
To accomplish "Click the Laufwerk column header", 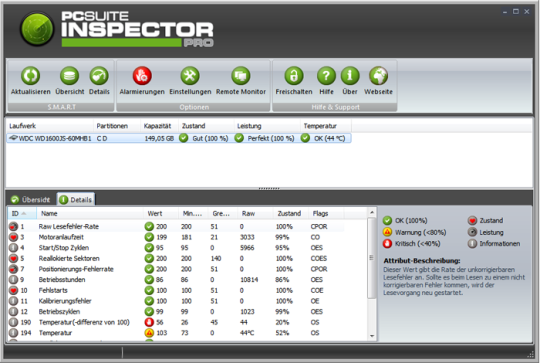I will tap(50, 126).
